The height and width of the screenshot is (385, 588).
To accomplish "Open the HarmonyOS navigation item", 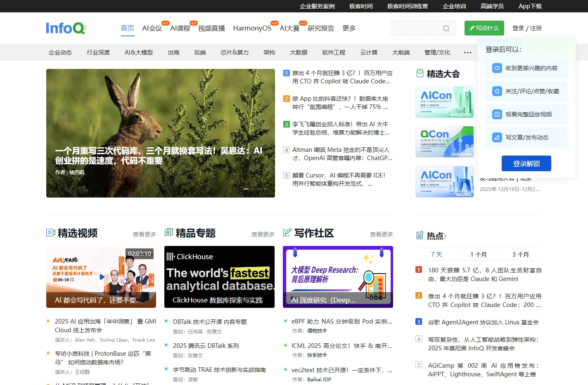I will pos(252,28).
